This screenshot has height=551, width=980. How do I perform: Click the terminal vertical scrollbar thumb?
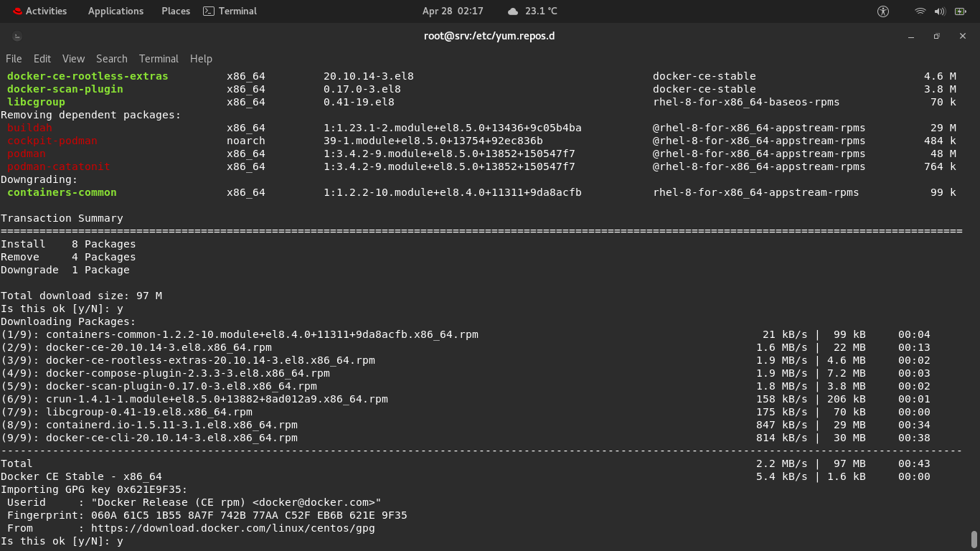click(x=974, y=539)
